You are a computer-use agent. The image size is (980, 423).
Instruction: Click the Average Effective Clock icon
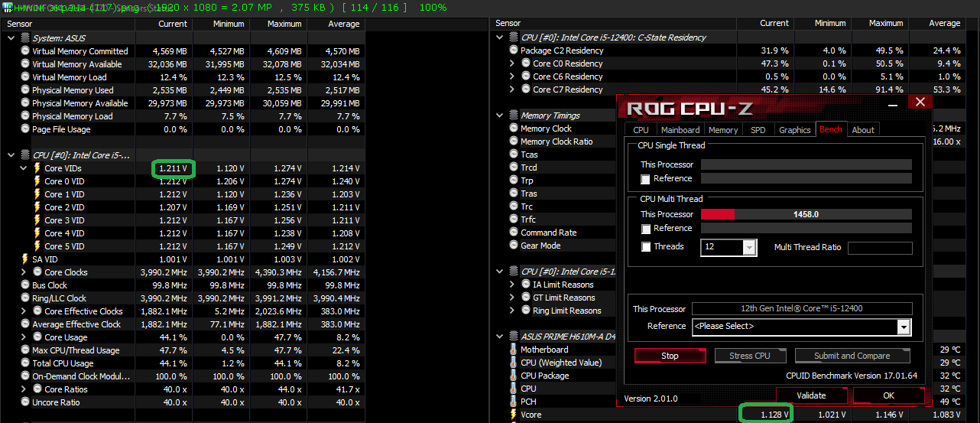[25, 324]
